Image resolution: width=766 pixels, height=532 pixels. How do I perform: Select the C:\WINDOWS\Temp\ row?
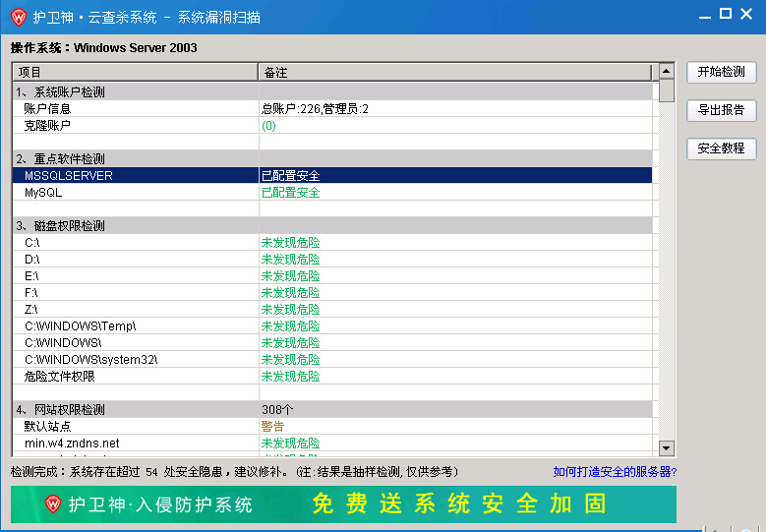pos(332,325)
